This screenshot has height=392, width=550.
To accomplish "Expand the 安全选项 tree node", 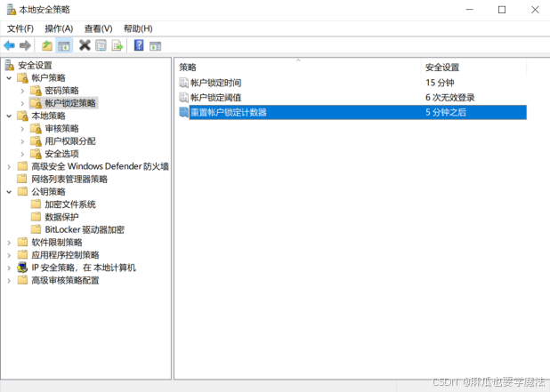I will [x=22, y=154].
